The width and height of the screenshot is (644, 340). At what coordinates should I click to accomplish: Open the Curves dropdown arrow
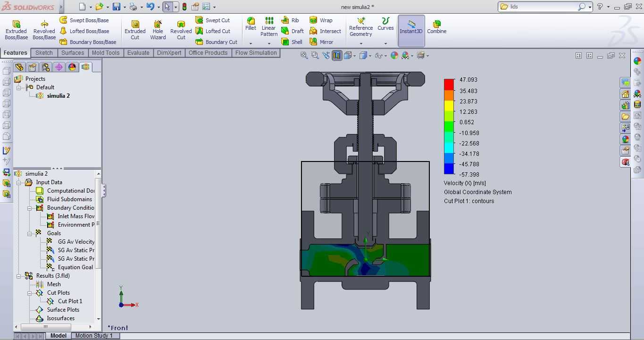tap(385, 43)
